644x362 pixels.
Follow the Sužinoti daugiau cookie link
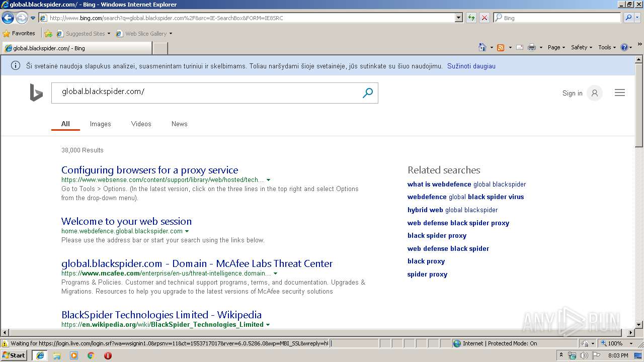[x=471, y=66]
